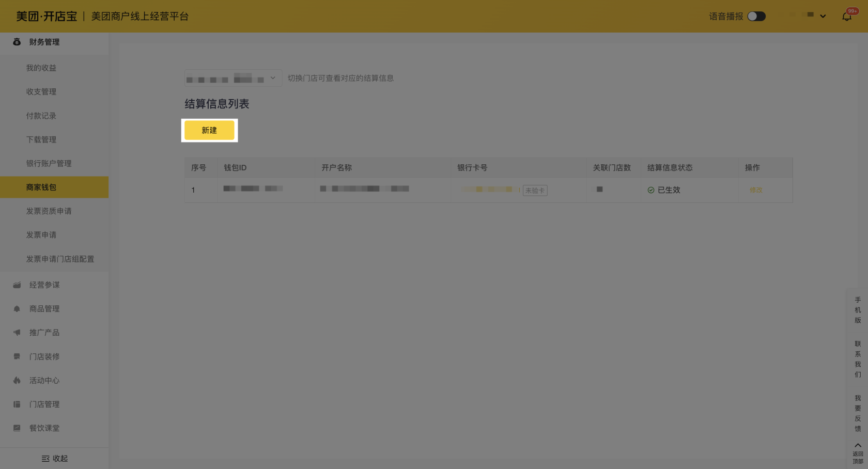
Task: Click the 门店装修 sidebar icon
Action: pos(17,356)
